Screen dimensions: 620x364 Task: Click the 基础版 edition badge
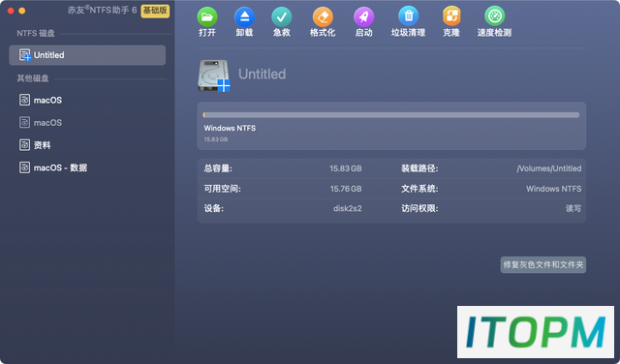[x=155, y=11]
